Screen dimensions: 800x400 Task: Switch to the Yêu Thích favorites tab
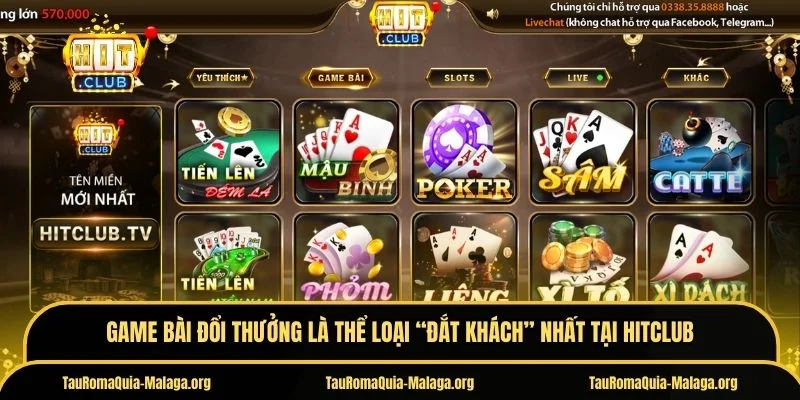tap(221, 78)
